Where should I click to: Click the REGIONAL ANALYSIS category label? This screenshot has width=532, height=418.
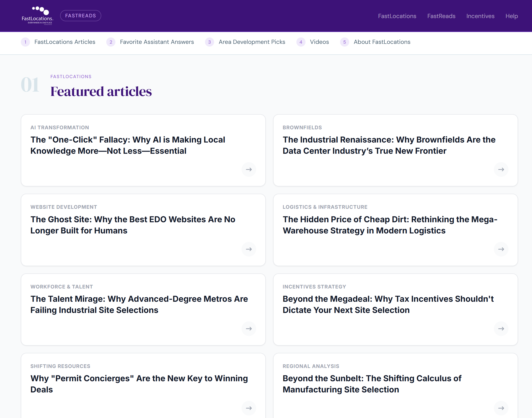[x=311, y=366]
